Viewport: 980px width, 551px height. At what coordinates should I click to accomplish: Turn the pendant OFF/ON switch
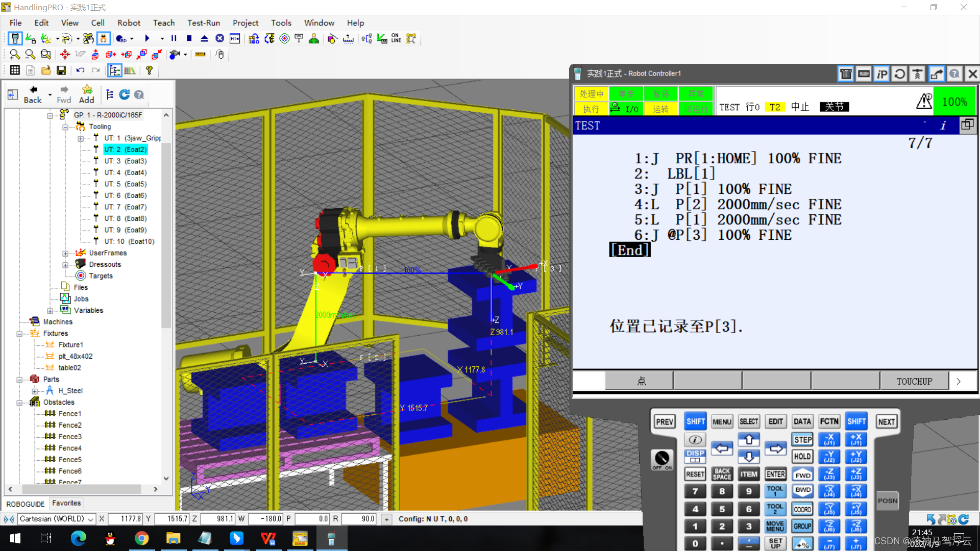[x=662, y=459]
